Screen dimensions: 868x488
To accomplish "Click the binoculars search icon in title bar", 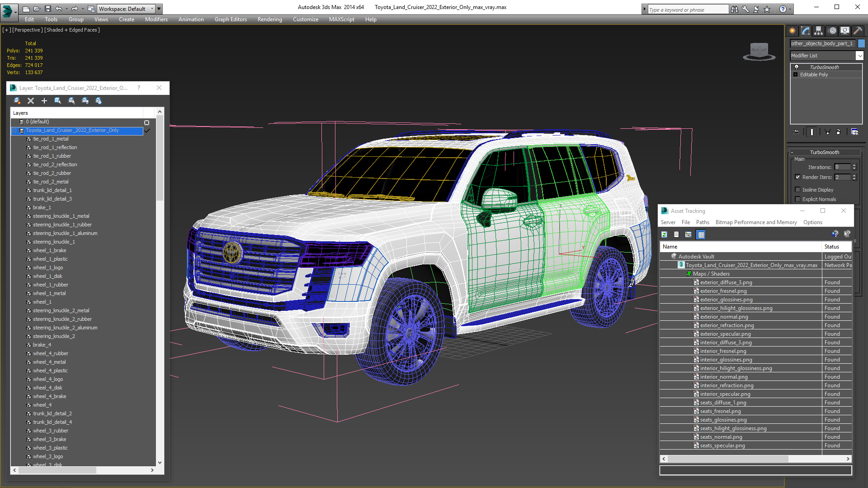I will (x=735, y=9).
